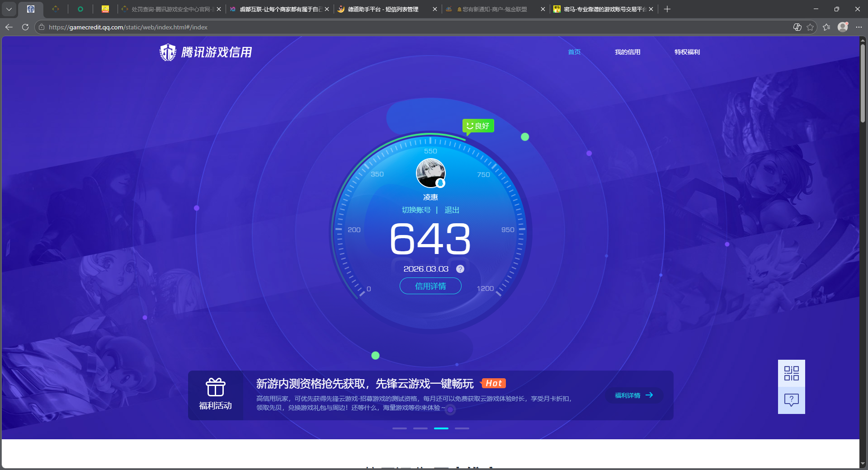Navigate back using the browser back arrow
868x470 pixels.
[x=9, y=27]
